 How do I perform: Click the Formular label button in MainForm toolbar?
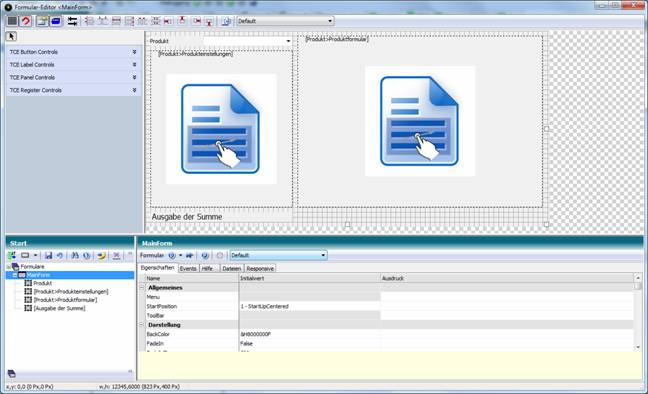152,256
